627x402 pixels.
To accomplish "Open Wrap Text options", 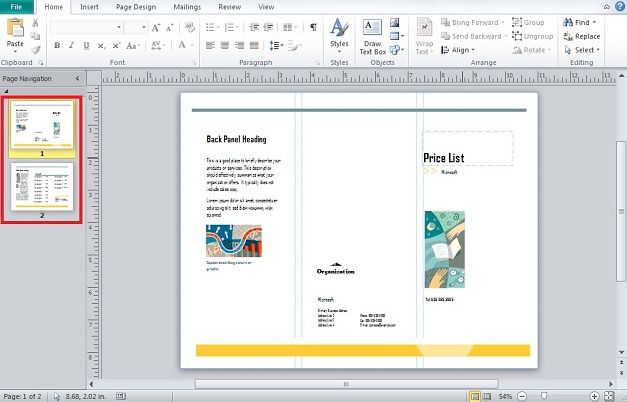I will 424,36.
